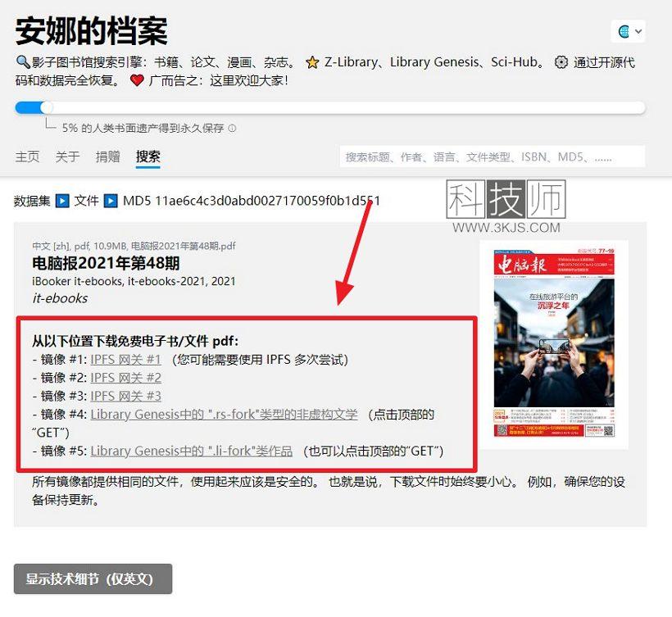
Task: Select the 搜索 tab
Action: (148, 157)
